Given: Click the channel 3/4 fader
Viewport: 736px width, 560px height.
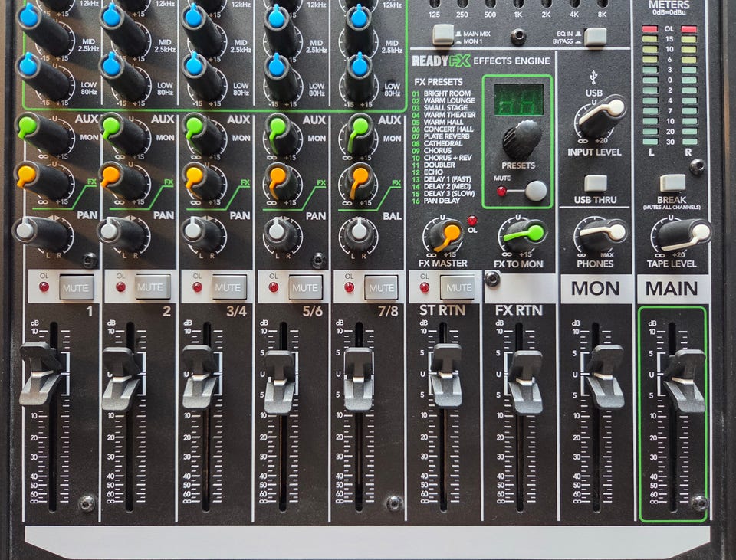Looking at the screenshot, I should coord(200,377).
